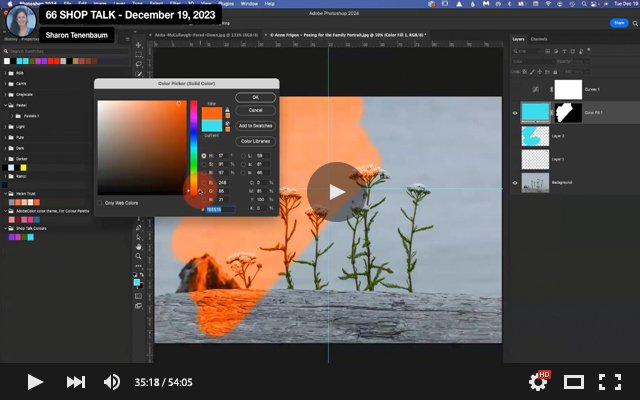The width and height of the screenshot is (640, 400).
Task: Select the Lasso tool
Action: click(139, 64)
